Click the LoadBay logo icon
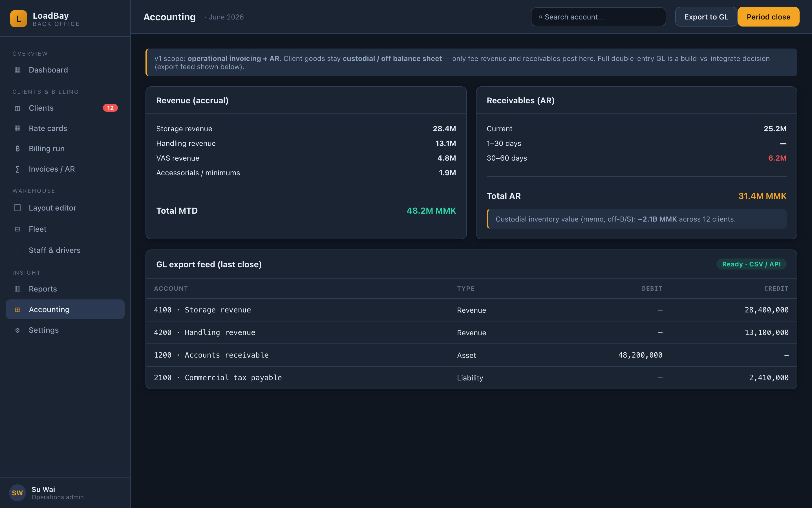The height and width of the screenshot is (508, 812). [x=18, y=18]
